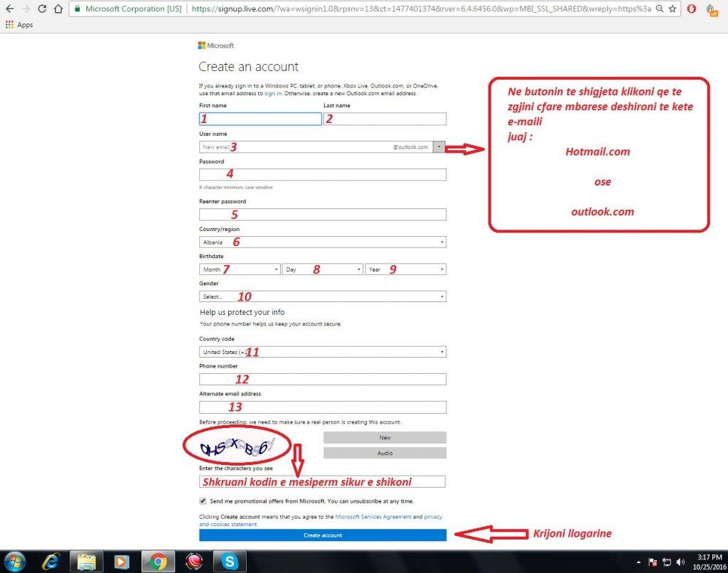Reload the page with the refresh icon

click(x=42, y=9)
